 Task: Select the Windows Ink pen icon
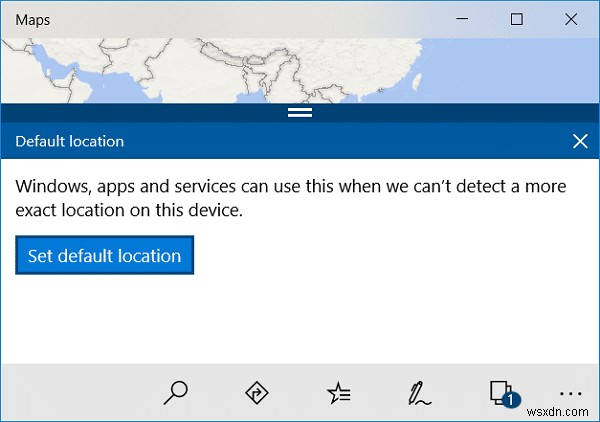point(421,393)
